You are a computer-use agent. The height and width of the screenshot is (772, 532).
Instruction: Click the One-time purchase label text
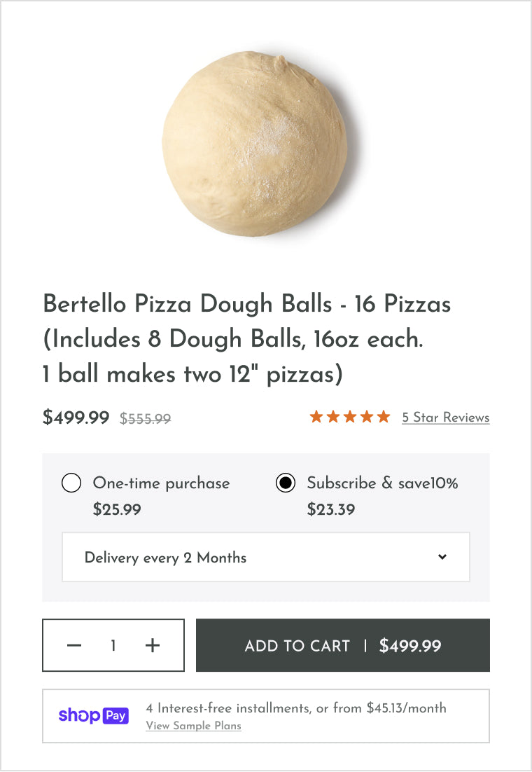161,483
